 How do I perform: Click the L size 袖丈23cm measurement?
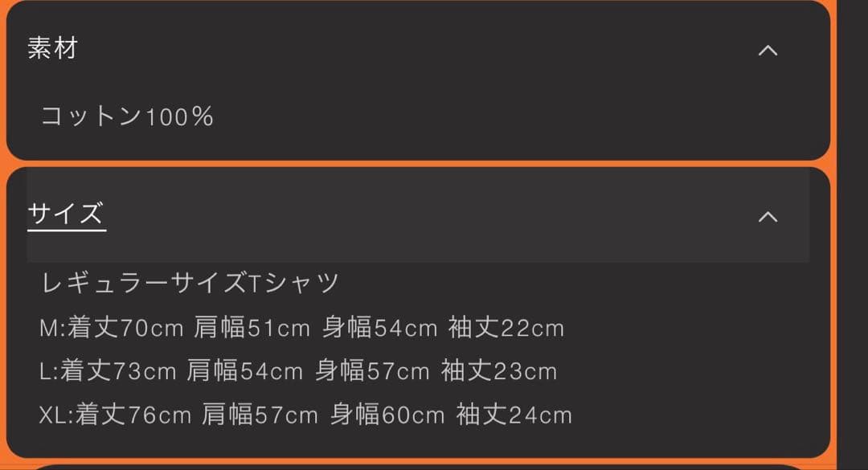pos(499,371)
